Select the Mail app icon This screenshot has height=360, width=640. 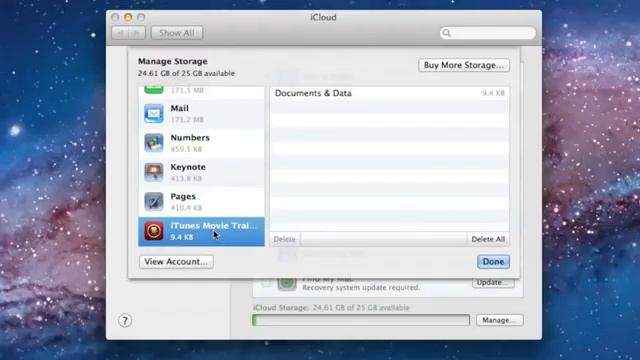click(x=154, y=113)
